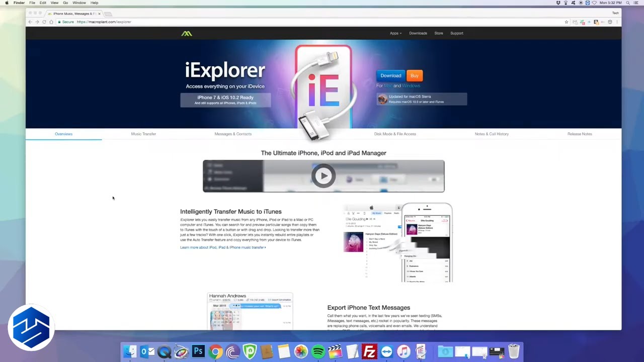Click the orange Buy button
The height and width of the screenshot is (362, 644).
415,75
